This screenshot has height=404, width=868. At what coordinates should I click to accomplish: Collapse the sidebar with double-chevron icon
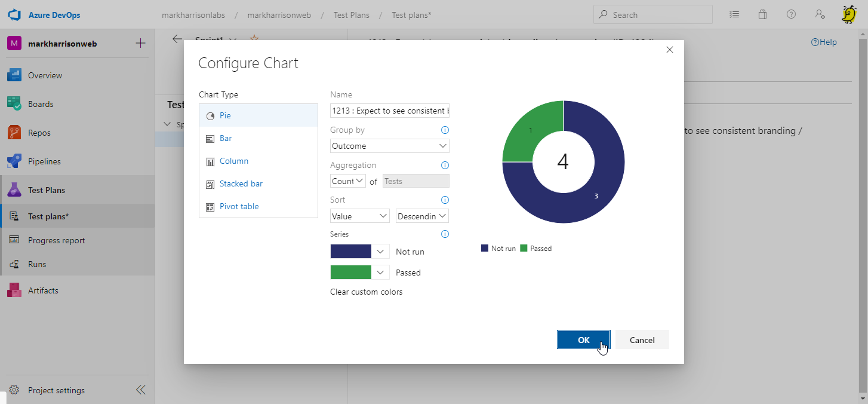[x=140, y=390]
